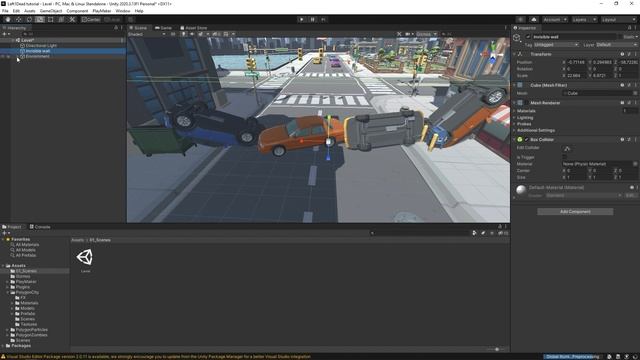
Task: Toggle scene audio in Scene toolbar
Action: click(x=191, y=34)
